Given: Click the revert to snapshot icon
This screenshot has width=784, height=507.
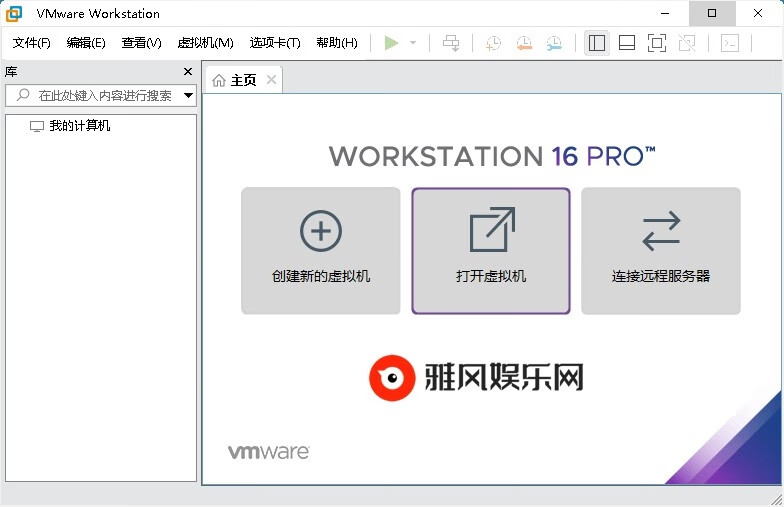Looking at the screenshot, I should pos(524,43).
